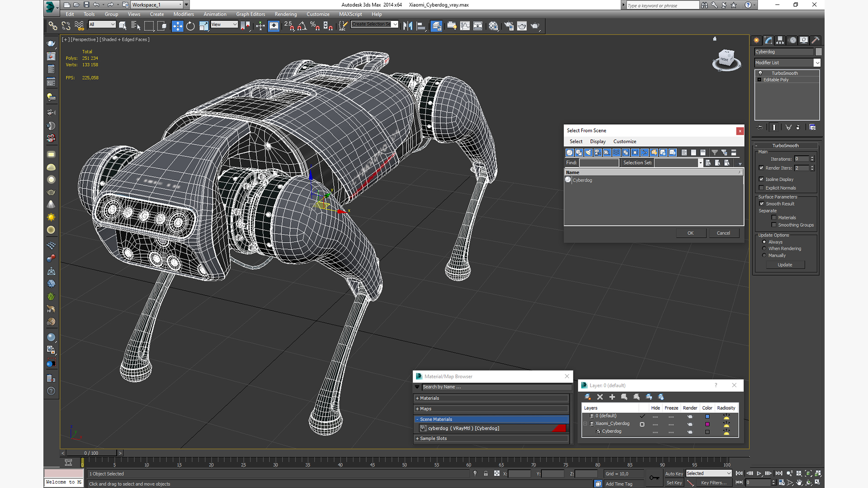Open the Create tab in command panel

(x=756, y=40)
